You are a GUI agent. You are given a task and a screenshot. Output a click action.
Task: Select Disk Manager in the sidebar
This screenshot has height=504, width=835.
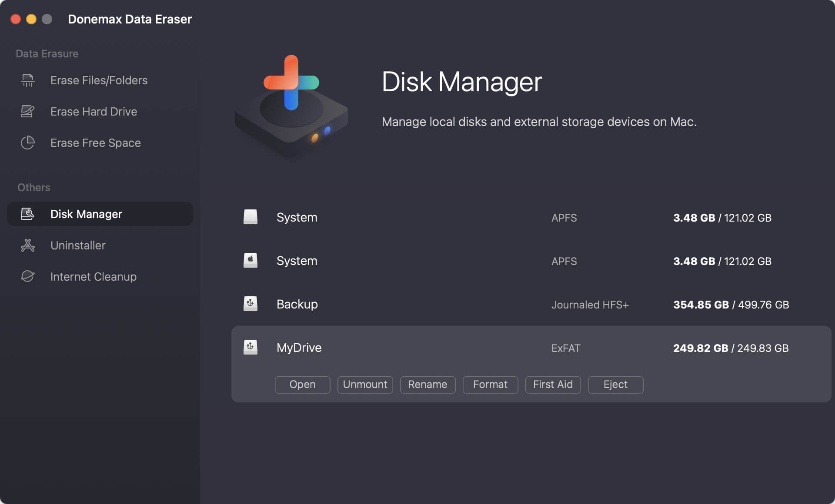pyautogui.click(x=100, y=214)
